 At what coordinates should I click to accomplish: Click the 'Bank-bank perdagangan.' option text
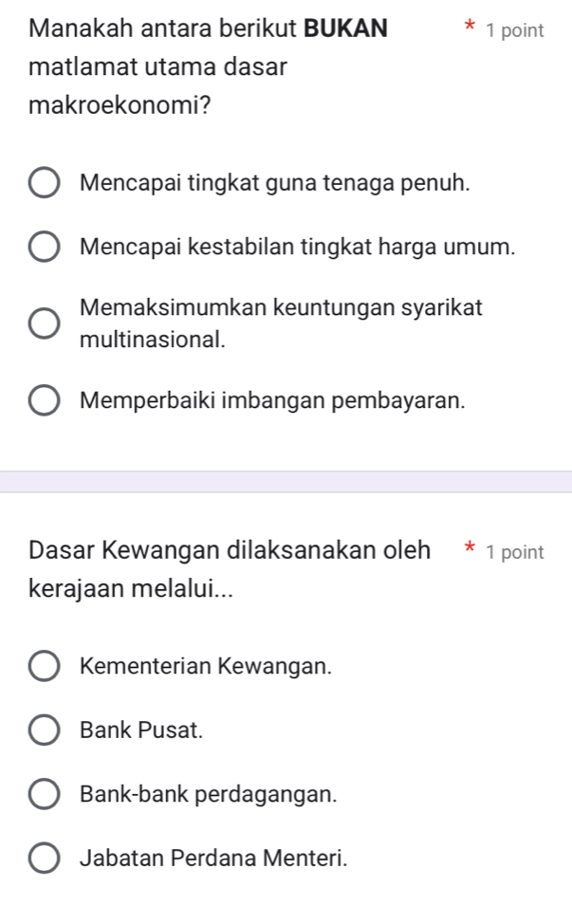(210, 796)
